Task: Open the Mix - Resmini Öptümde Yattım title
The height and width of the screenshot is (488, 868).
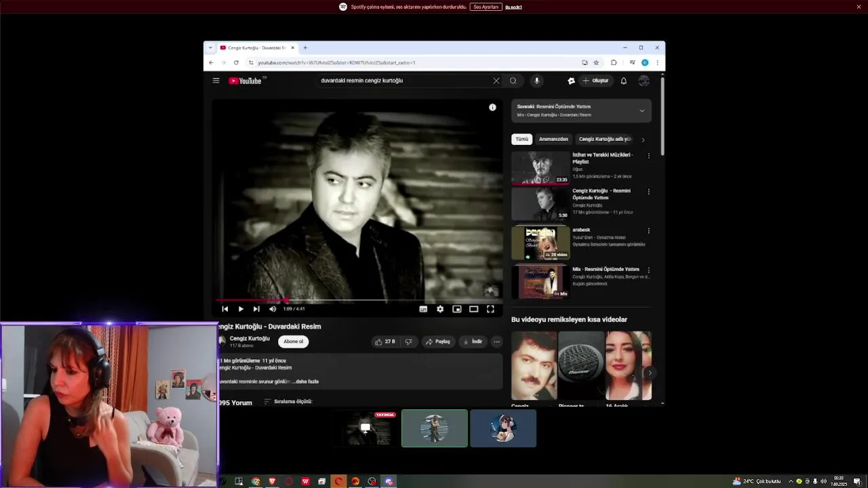Action: (x=606, y=269)
